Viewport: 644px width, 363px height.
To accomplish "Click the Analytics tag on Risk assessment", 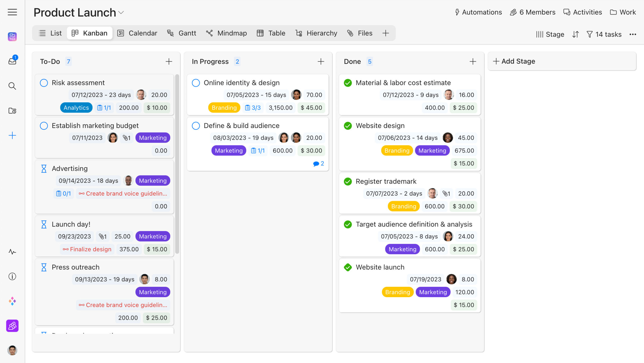I will click(x=76, y=108).
